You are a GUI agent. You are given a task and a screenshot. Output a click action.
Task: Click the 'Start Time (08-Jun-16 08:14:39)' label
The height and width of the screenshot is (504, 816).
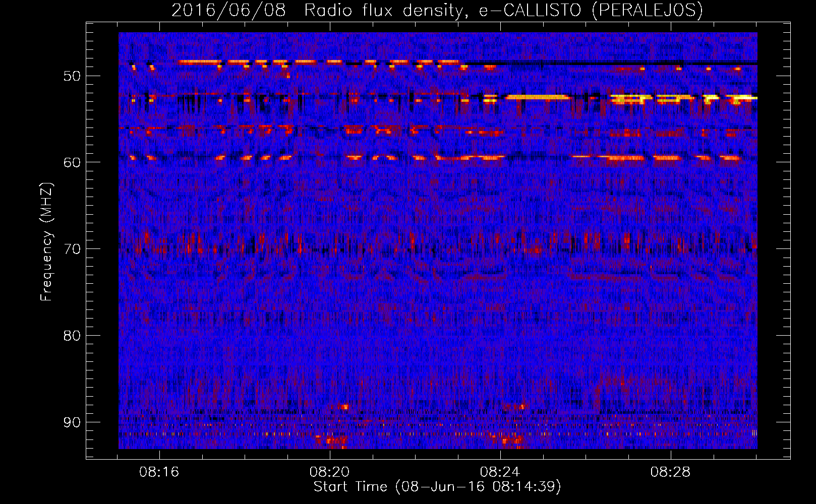(x=437, y=487)
